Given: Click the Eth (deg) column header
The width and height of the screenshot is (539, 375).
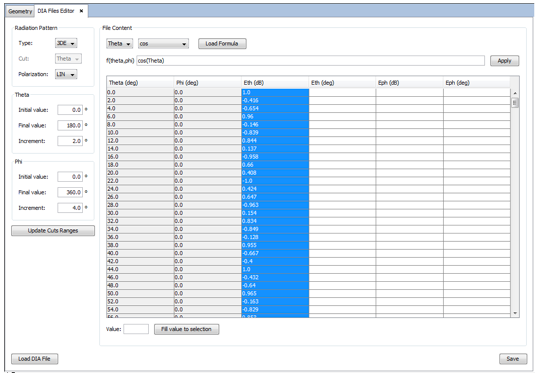Looking at the screenshot, I should click(x=342, y=83).
